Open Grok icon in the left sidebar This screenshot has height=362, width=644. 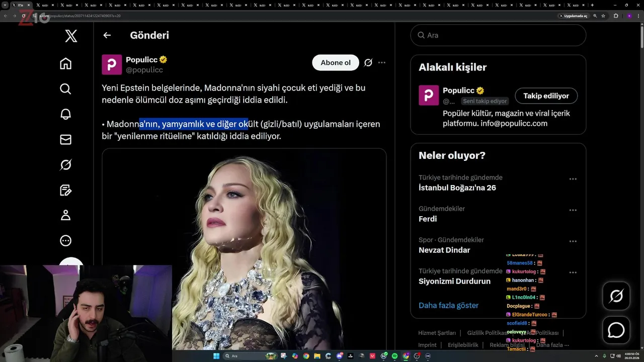click(65, 165)
